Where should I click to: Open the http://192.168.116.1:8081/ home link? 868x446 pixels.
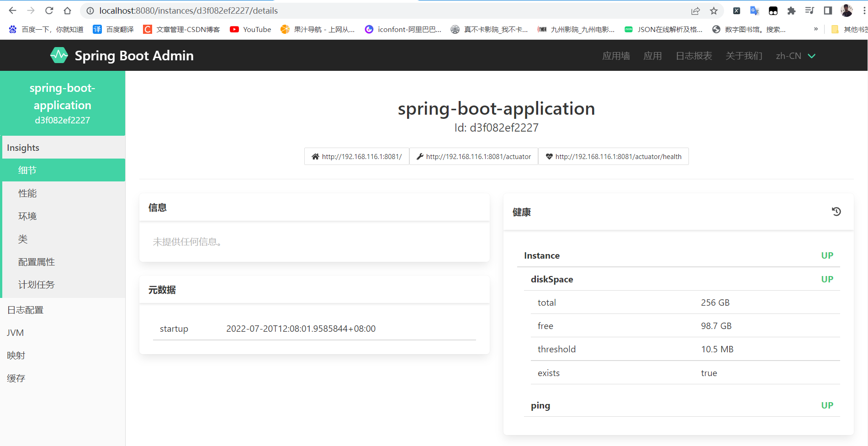click(357, 156)
